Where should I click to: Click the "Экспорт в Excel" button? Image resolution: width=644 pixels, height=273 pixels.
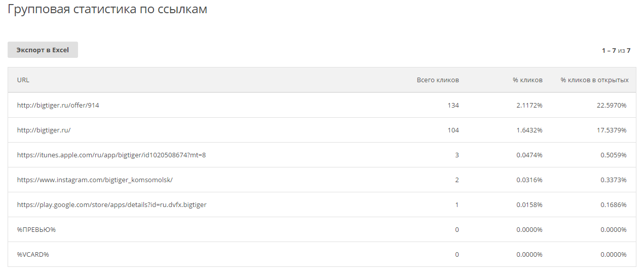(x=43, y=50)
